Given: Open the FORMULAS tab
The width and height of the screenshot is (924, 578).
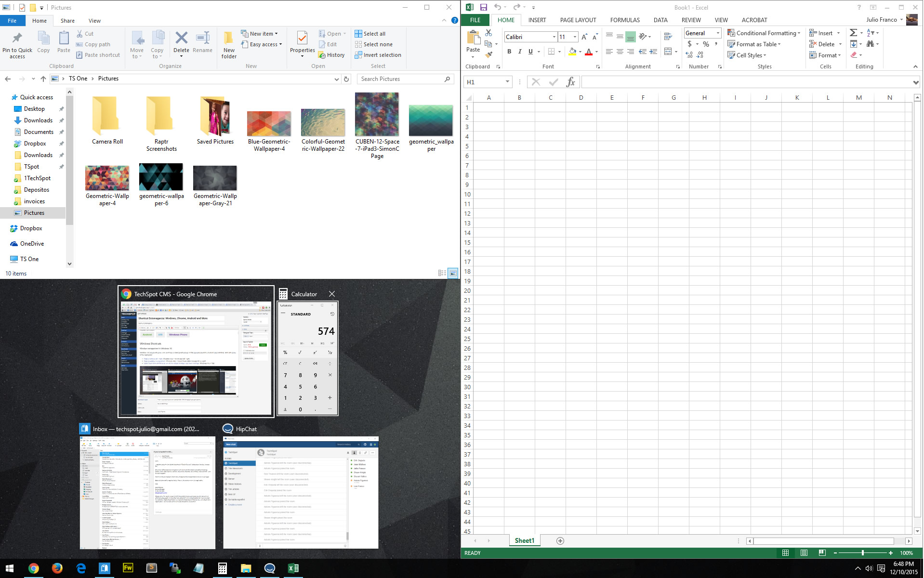Looking at the screenshot, I should (x=625, y=20).
